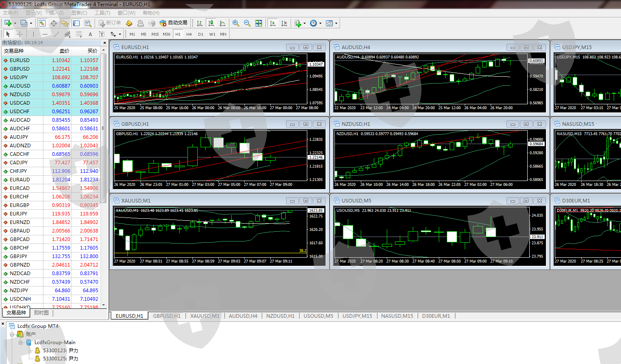The height and width of the screenshot is (364, 621).
Task: Click the 新订单 new order button
Action: (110, 23)
